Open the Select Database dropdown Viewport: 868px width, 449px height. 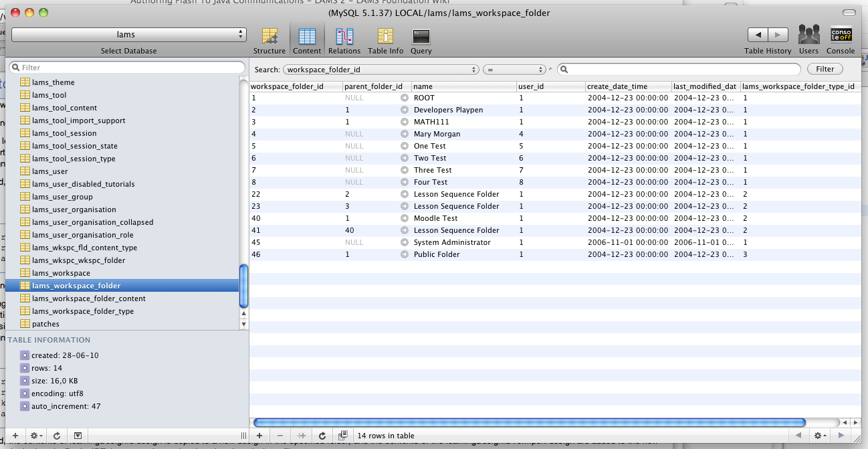(x=129, y=34)
